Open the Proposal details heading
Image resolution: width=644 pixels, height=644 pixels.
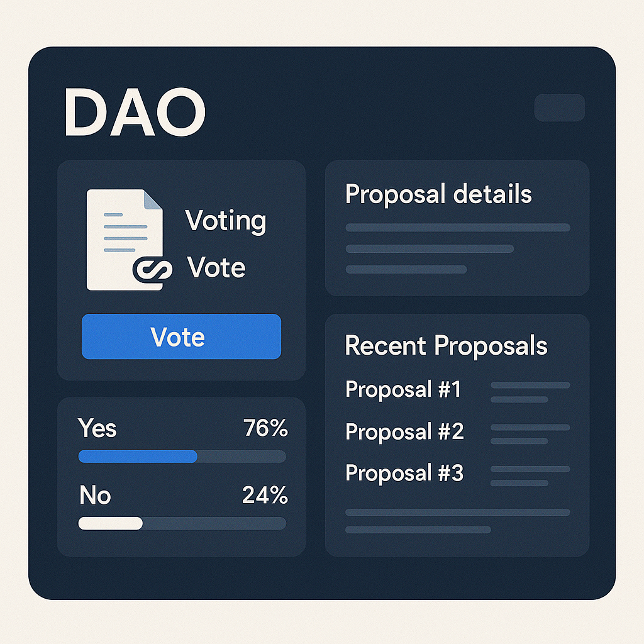(438, 194)
